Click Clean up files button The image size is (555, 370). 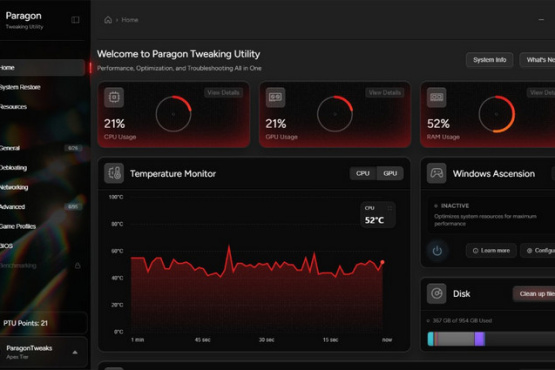point(534,294)
